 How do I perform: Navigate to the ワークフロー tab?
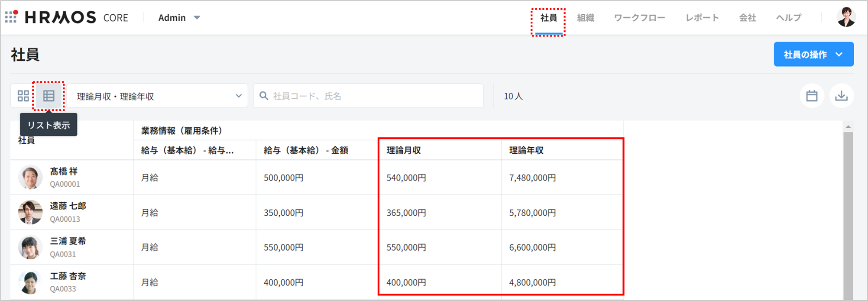[x=639, y=18]
